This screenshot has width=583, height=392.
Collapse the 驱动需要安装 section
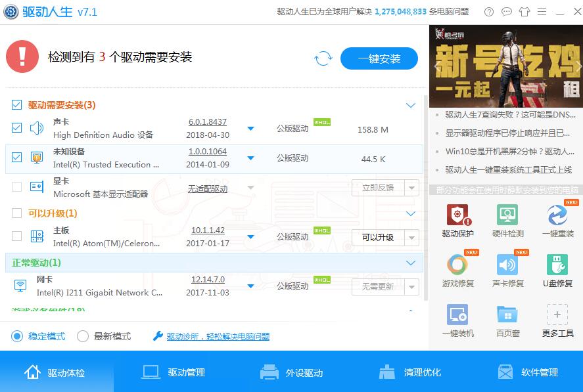point(411,104)
